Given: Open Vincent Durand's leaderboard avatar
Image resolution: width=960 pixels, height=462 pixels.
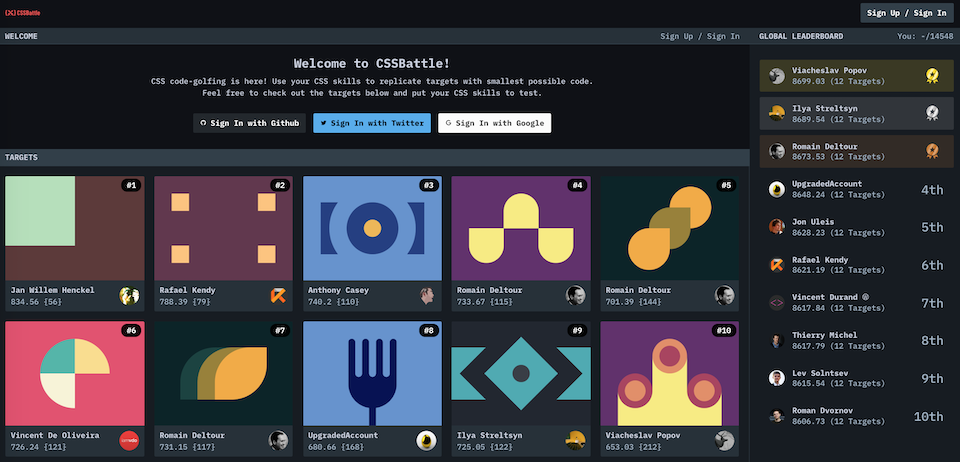Looking at the screenshot, I should (777, 302).
